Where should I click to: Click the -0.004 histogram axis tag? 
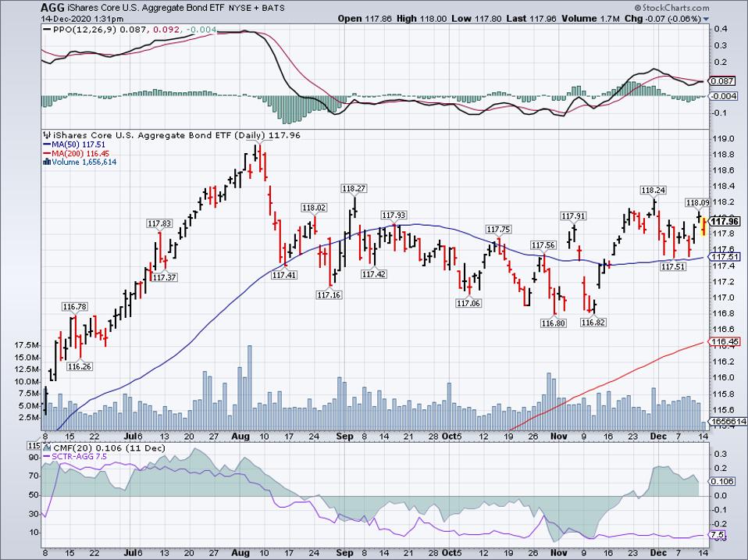click(x=724, y=96)
